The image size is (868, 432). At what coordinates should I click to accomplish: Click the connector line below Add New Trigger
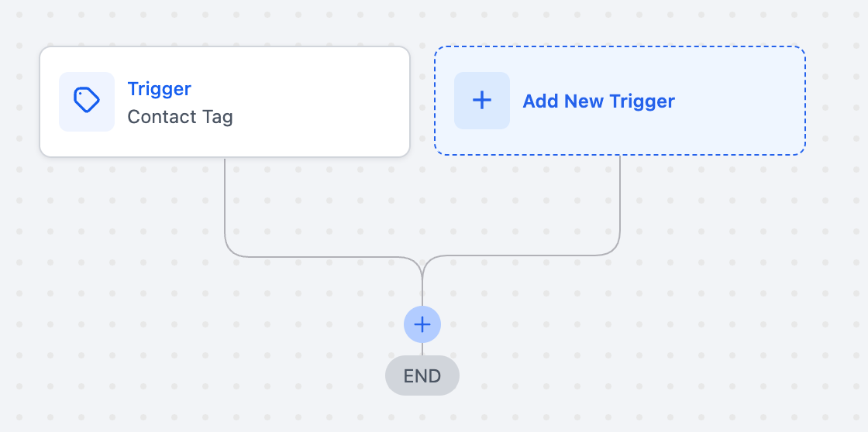[x=620, y=201]
